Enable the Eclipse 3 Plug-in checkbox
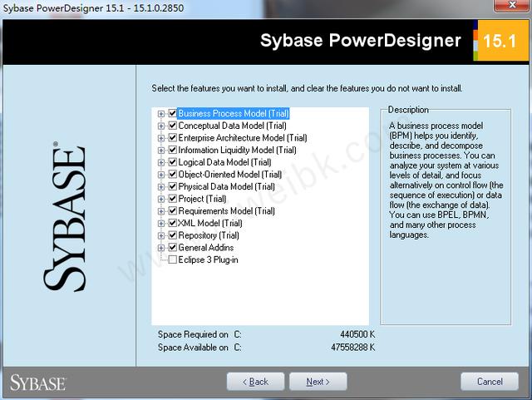This screenshot has height=400, width=532. click(173, 259)
